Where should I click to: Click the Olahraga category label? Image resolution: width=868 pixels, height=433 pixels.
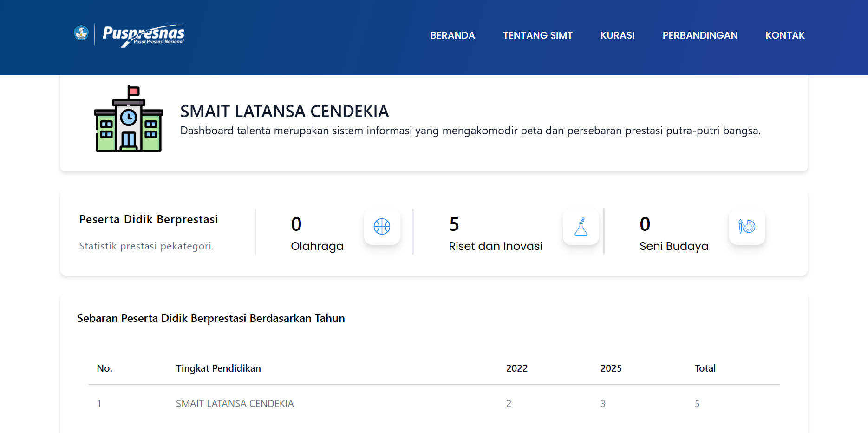(x=317, y=246)
